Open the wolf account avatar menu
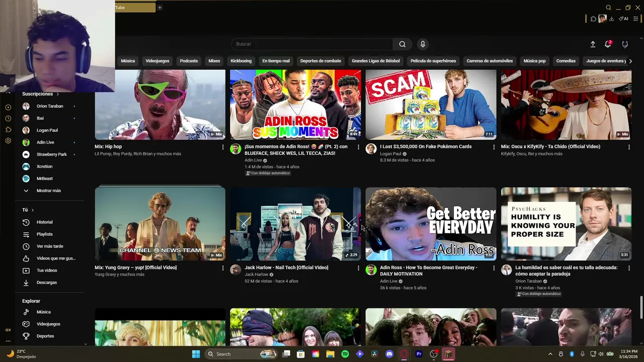 pyautogui.click(x=625, y=44)
